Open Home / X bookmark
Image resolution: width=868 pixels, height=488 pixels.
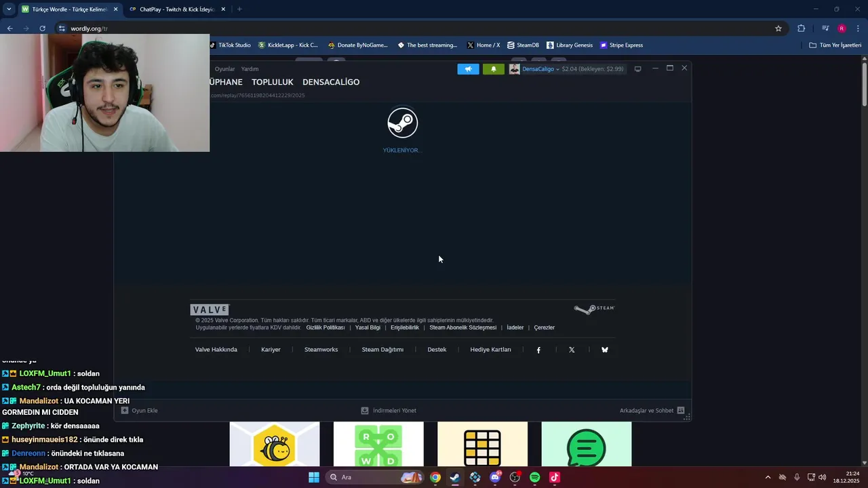483,45
